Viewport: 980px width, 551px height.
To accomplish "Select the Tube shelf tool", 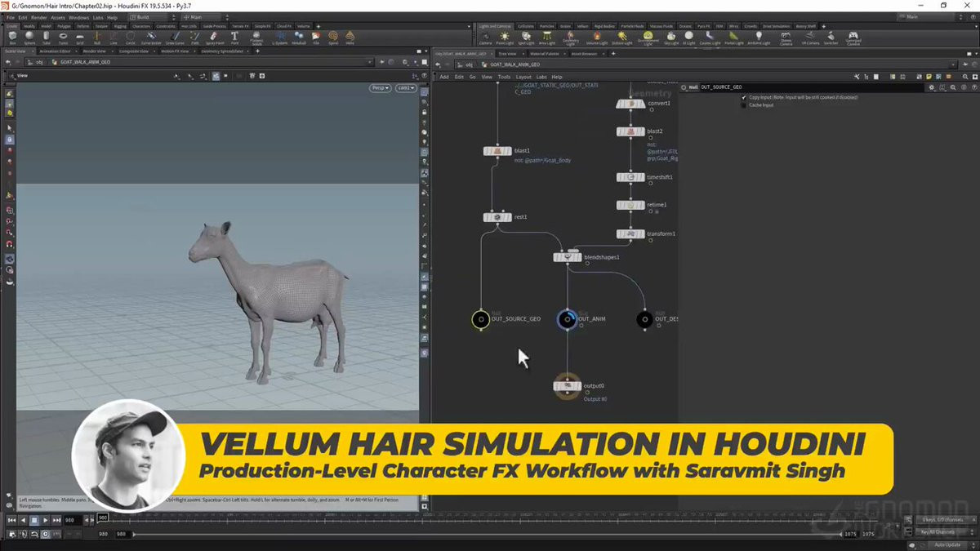I will coord(46,38).
